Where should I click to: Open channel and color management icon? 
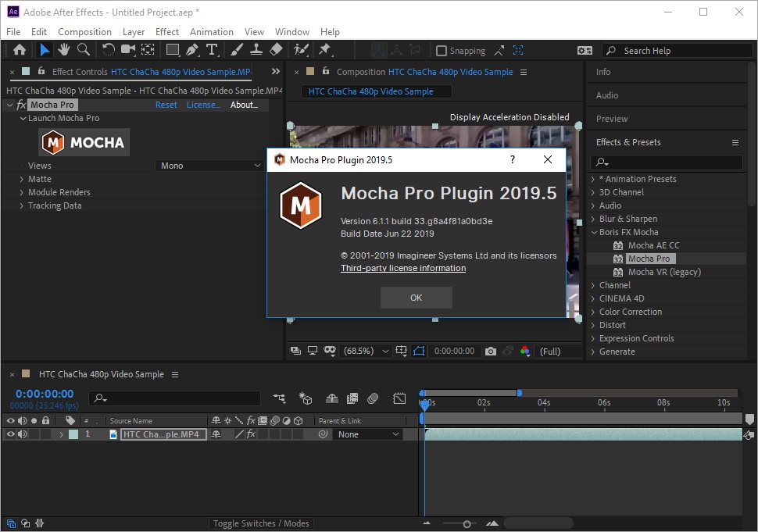pos(525,352)
